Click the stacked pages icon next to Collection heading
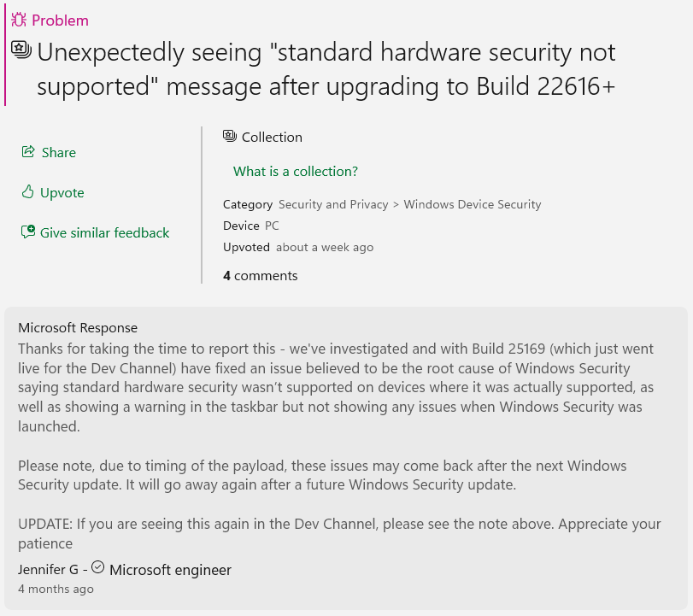This screenshot has height=616, width=693. [229, 136]
